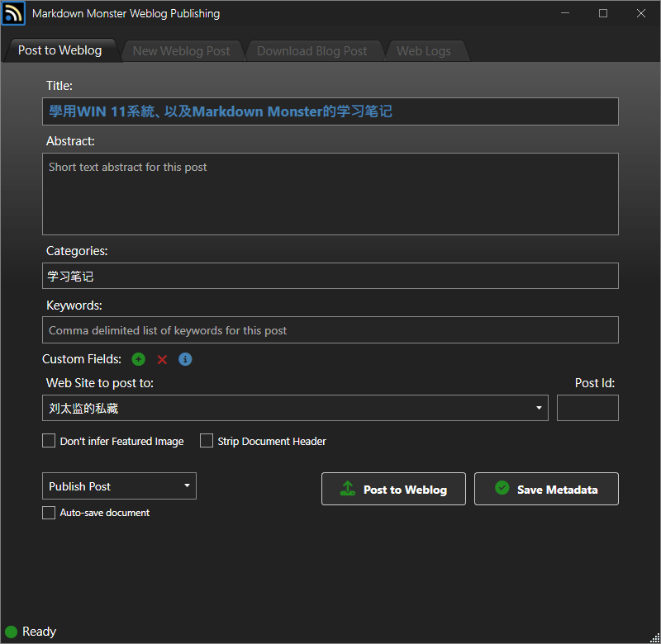This screenshot has height=644, width=661.
Task: Show custom fields info with blue info icon
Action: coord(185,359)
